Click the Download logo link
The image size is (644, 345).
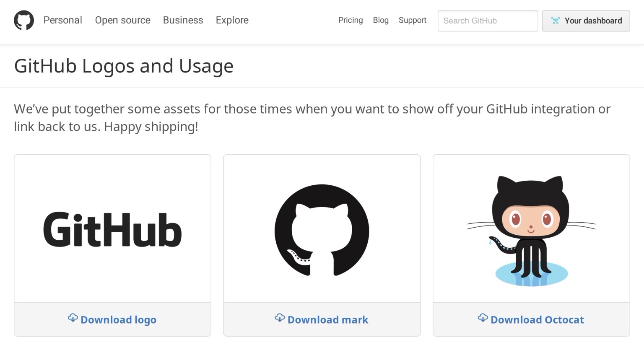coord(112,319)
